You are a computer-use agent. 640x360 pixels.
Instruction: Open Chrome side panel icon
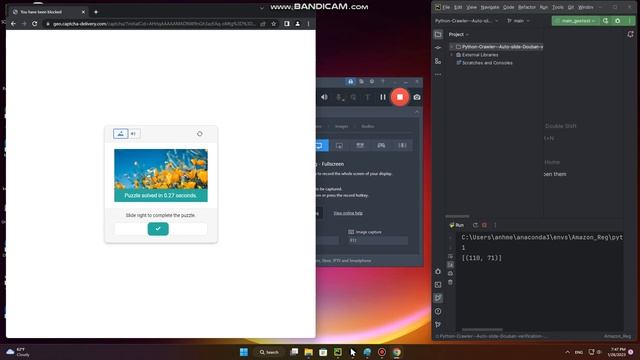point(287,24)
